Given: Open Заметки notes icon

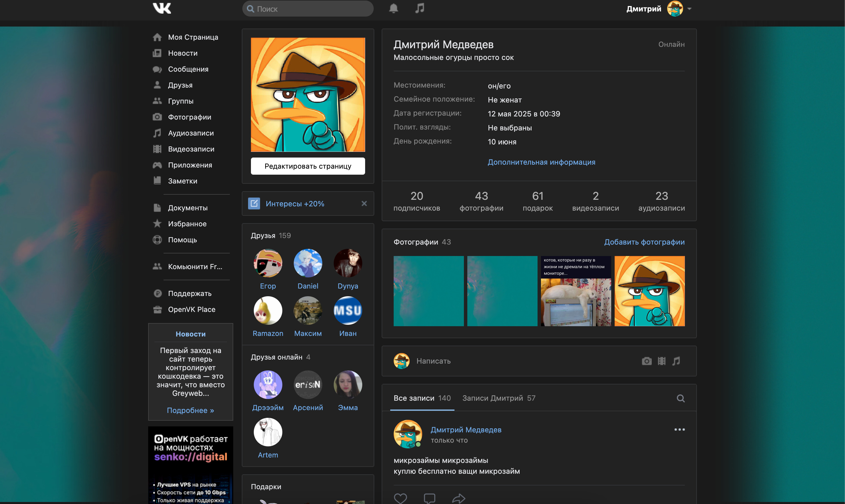Looking at the screenshot, I should 157,181.
